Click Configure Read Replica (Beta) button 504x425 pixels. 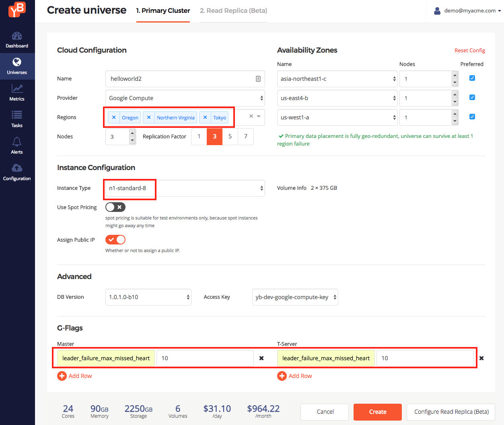[x=451, y=412]
